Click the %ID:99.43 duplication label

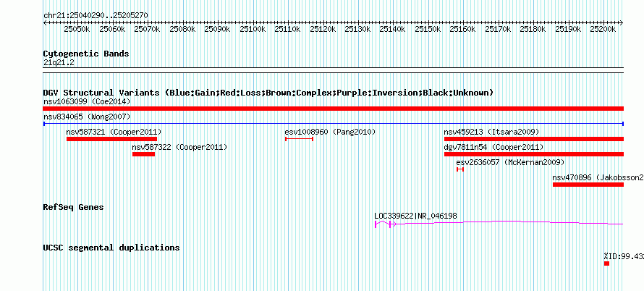(x=624, y=256)
